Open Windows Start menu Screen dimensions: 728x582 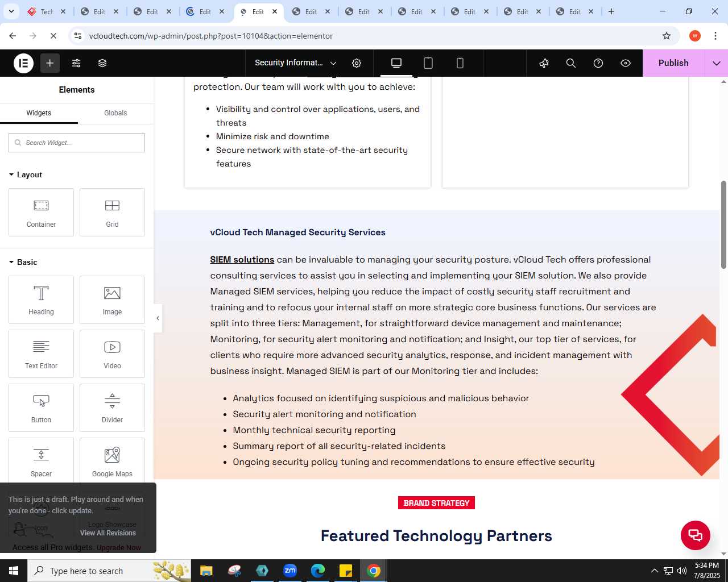click(x=14, y=571)
